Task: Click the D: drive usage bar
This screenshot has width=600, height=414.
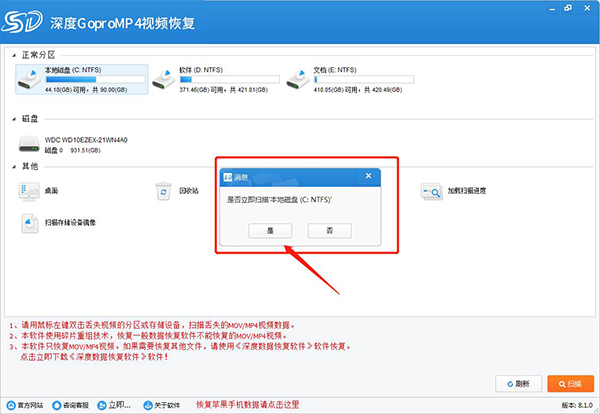Action: point(230,80)
